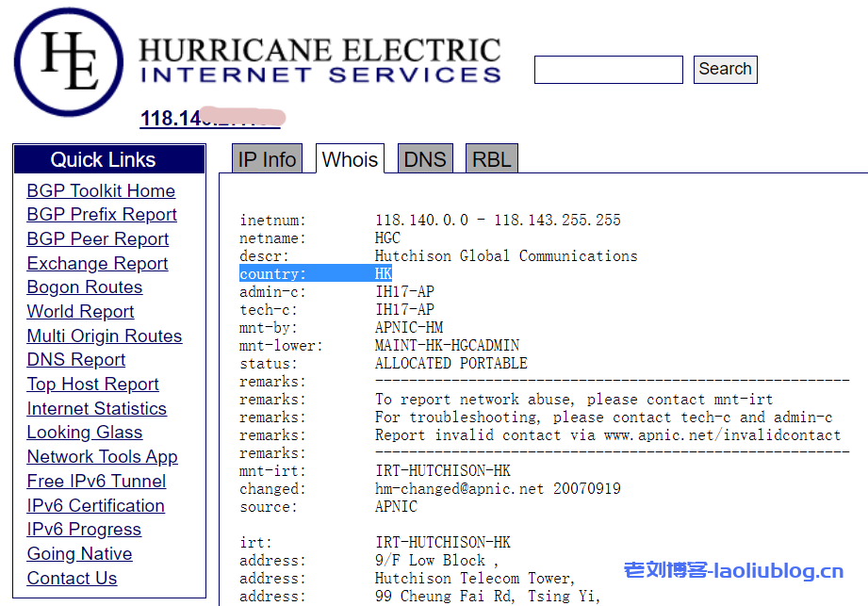View the BGP Peer Report
Viewport: 868px width, 606px height.
coord(97,238)
